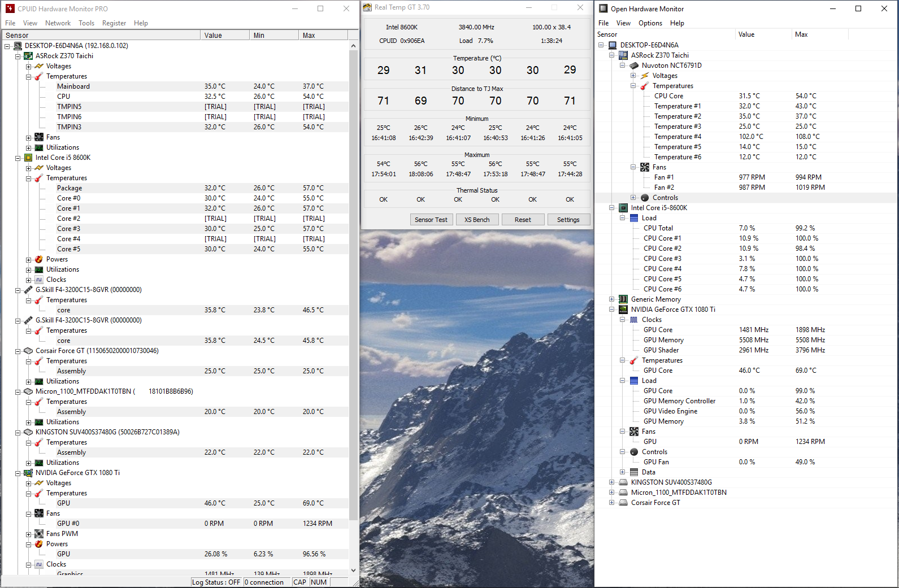Click the Temperatures thermometer icon under Nuvoton NCT6791D

(x=645, y=86)
